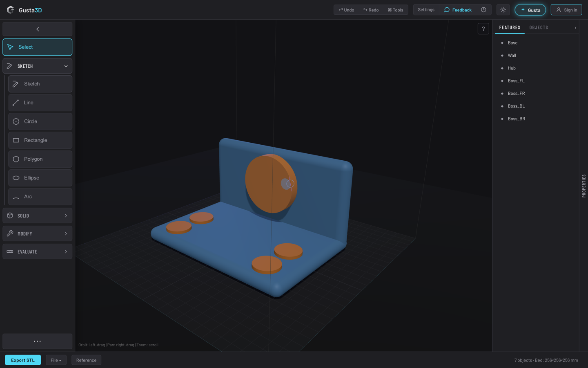
Task: Select the Hub feature
Action: pyautogui.click(x=536, y=68)
